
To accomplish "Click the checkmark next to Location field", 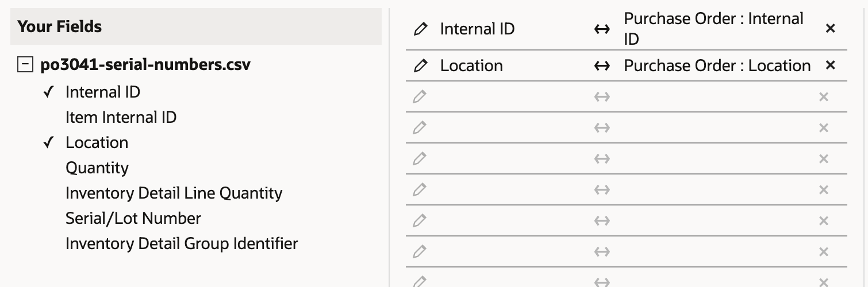I will point(49,142).
